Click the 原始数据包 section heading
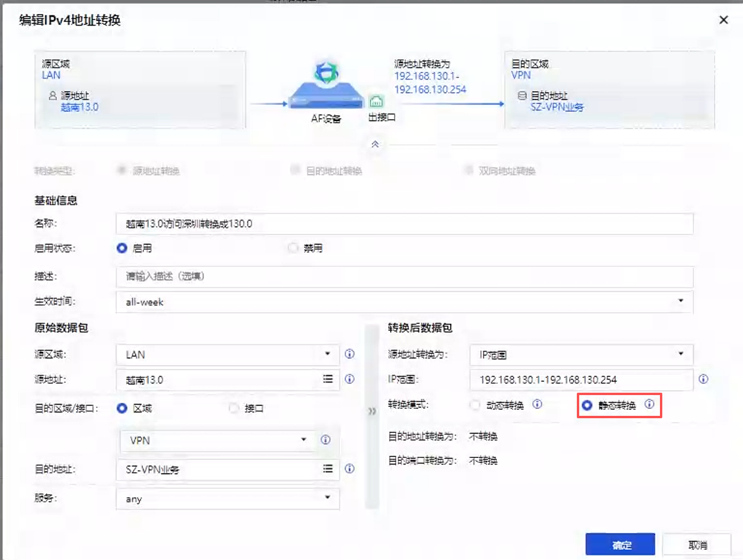This screenshot has height=560, width=743. coord(61,327)
